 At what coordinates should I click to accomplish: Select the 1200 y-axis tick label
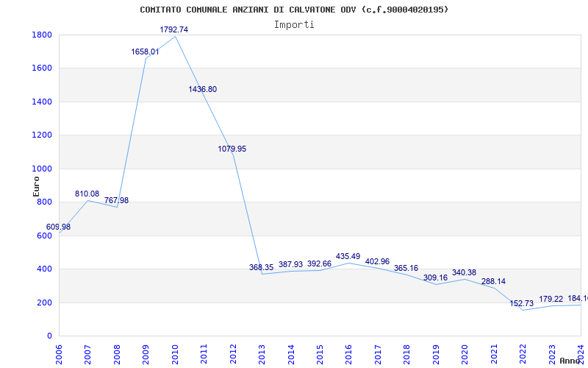point(42,135)
